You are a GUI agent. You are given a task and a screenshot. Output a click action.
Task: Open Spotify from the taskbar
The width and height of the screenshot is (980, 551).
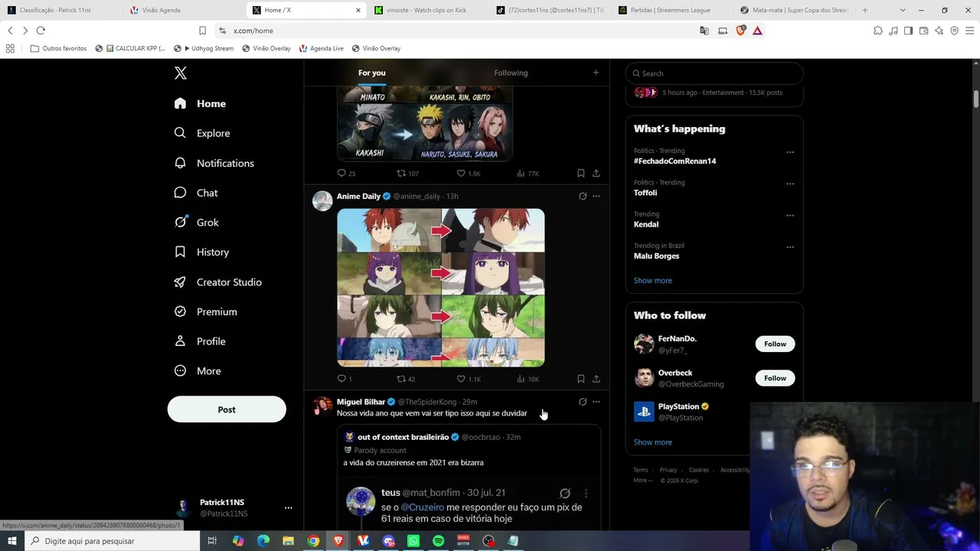[439, 541]
